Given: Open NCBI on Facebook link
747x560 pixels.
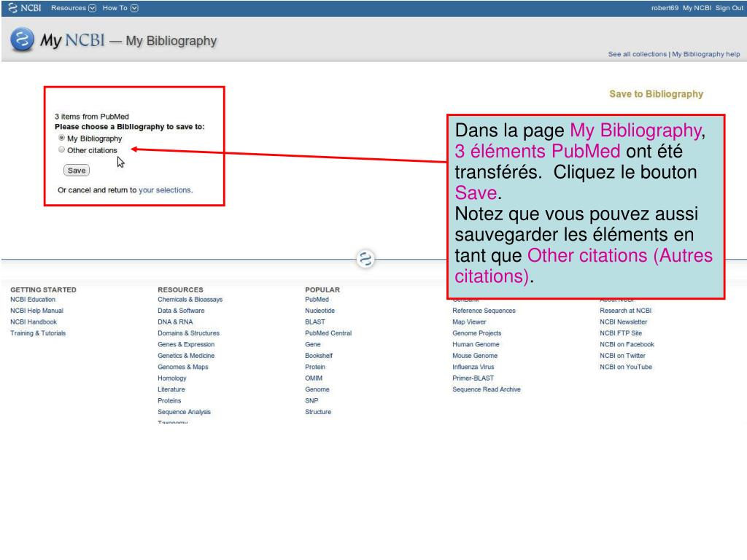Looking at the screenshot, I should pyautogui.click(x=627, y=344).
